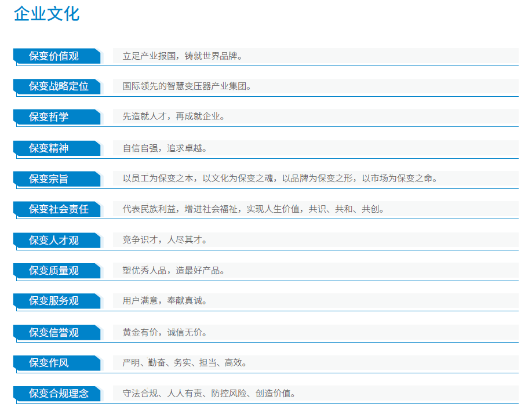
Task: Select the 保变精神 blue tag
Action: [x=49, y=148]
